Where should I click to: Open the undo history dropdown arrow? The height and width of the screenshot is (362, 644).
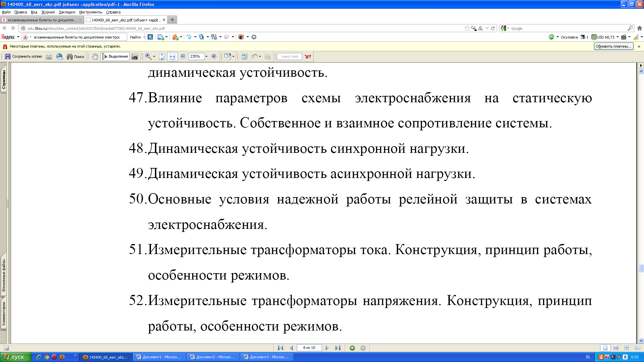point(260,57)
